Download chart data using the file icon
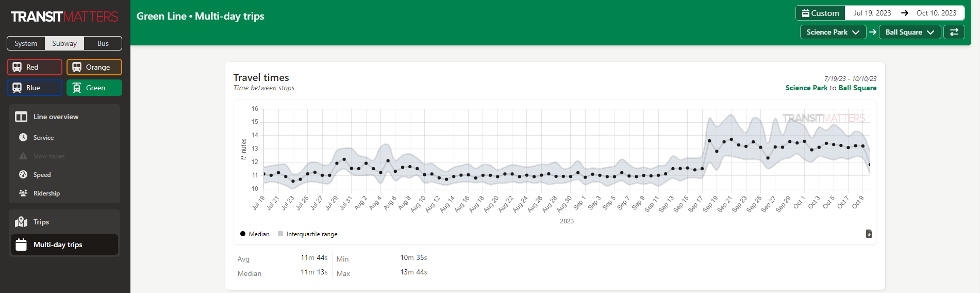980x293 pixels. tap(869, 234)
